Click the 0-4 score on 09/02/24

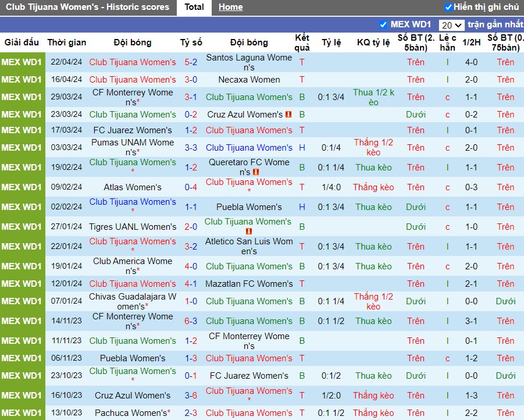pyautogui.click(x=191, y=187)
